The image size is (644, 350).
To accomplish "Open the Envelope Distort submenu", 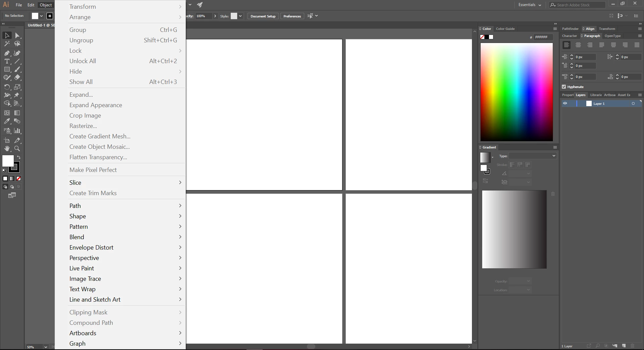I will (125, 247).
